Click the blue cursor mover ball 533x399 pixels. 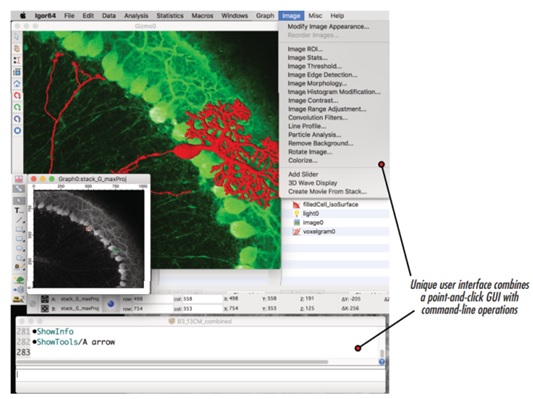coord(110,303)
